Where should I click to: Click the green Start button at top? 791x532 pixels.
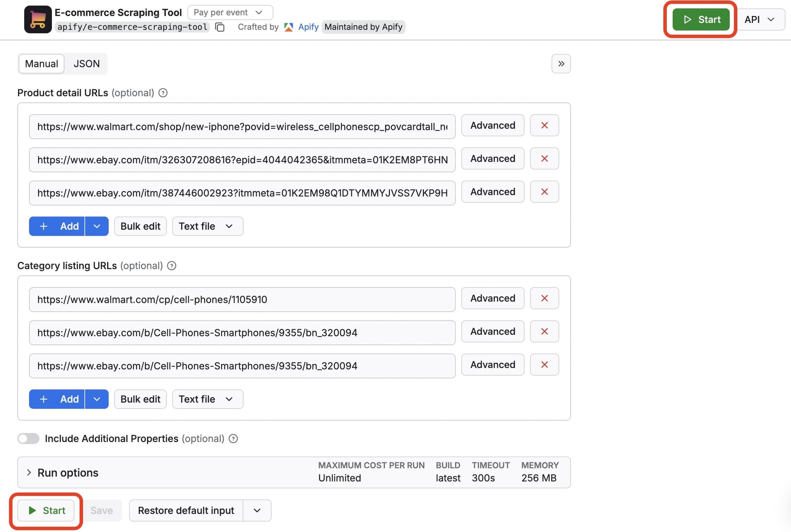coord(701,19)
